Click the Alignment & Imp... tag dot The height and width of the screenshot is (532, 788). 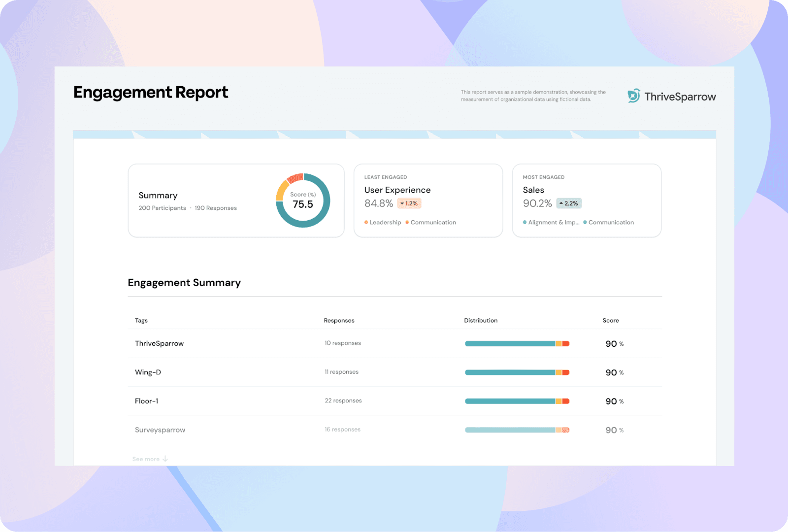tap(525, 223)
